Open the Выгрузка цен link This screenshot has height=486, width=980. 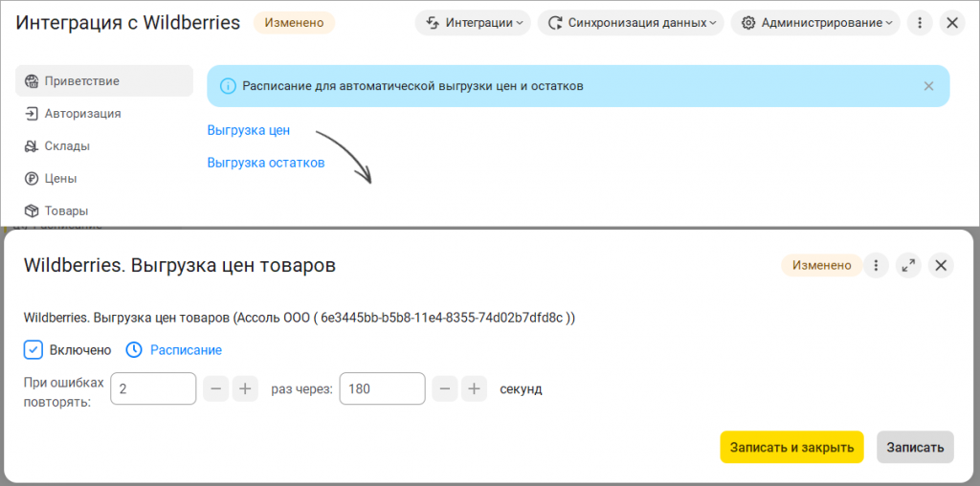[x=248, y=130]
